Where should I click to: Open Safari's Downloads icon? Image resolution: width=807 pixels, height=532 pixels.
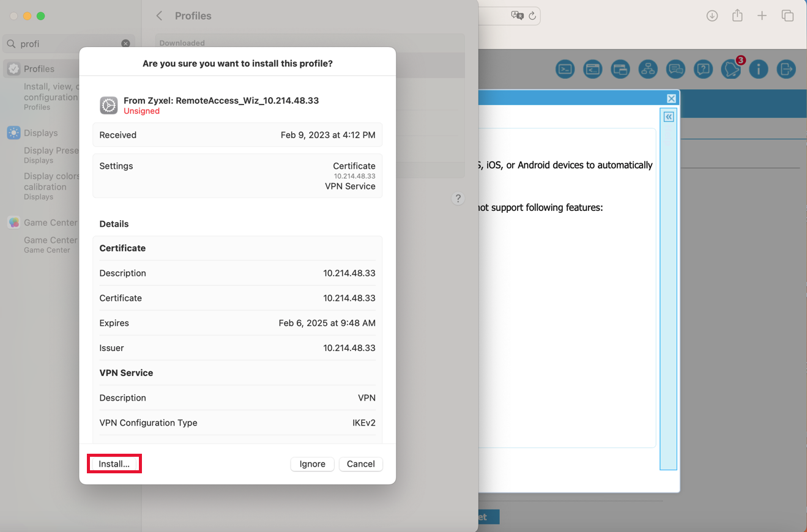[x=712, y=15]
